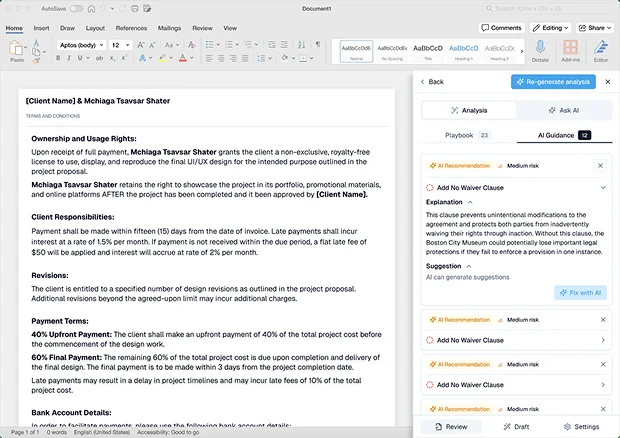Open the Add-ins icon in the ribbon
This screenshot has width=620, height=438.
pyautogui.click(x=570, y=50)
